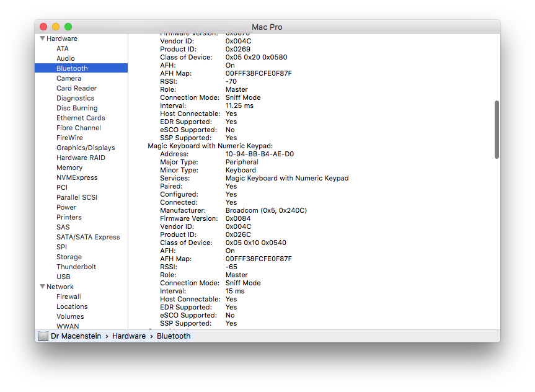Select the Bluetooth sidebar item

[81, 68]
